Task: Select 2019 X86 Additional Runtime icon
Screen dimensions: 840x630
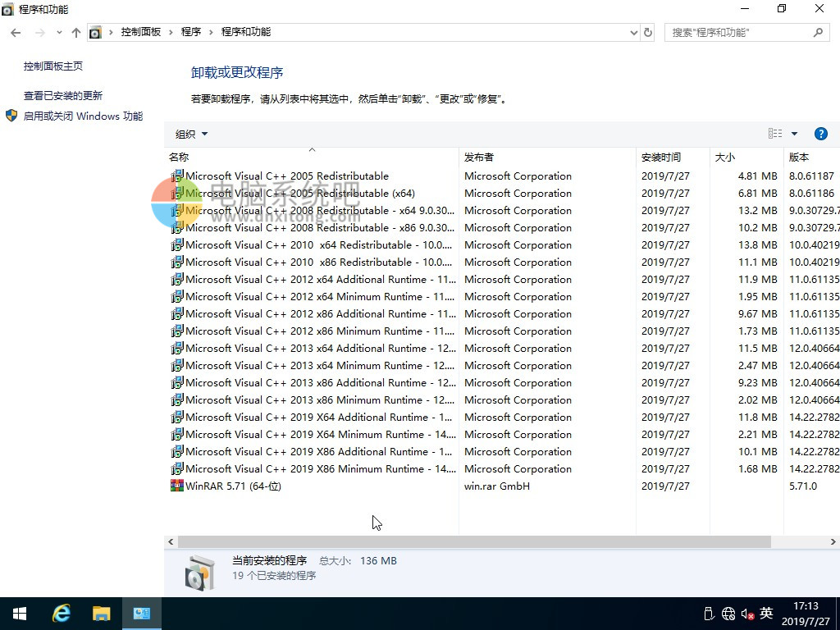Action: (177, 452)
